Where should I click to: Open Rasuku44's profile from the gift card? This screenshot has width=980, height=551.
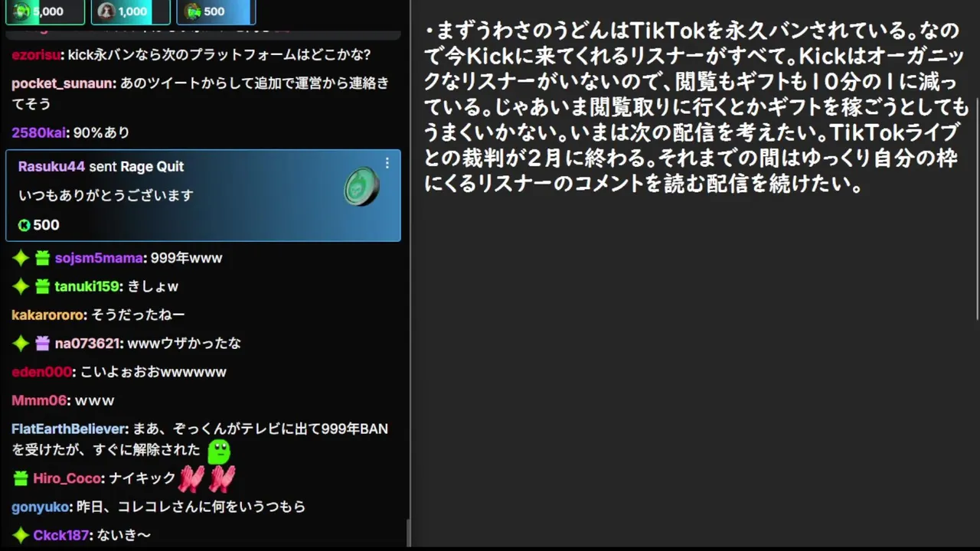pos(51,166)
